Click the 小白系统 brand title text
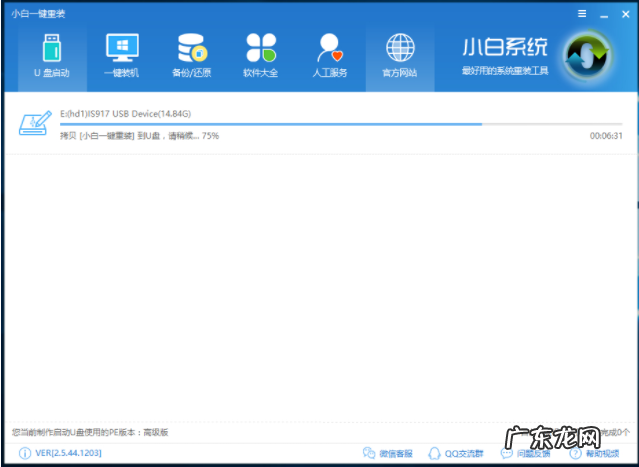639x467 pixels. tap(505, 47)
